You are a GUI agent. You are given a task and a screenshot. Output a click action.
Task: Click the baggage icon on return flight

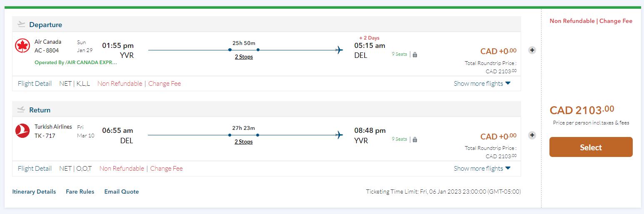point(415,139)
